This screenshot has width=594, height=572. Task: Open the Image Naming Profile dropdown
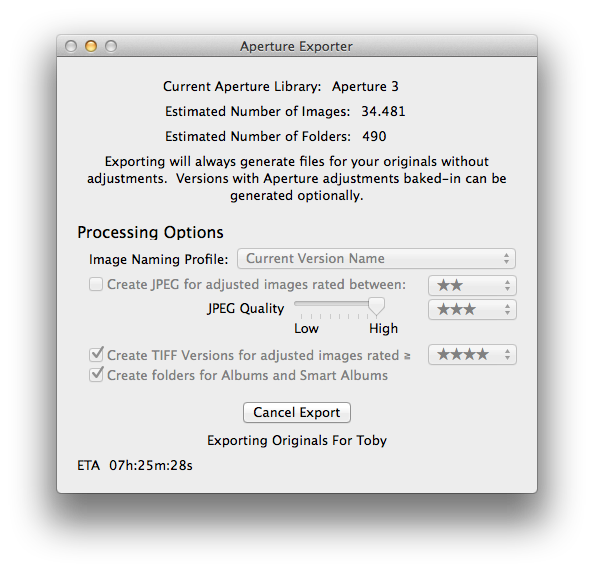click(376, 259)
